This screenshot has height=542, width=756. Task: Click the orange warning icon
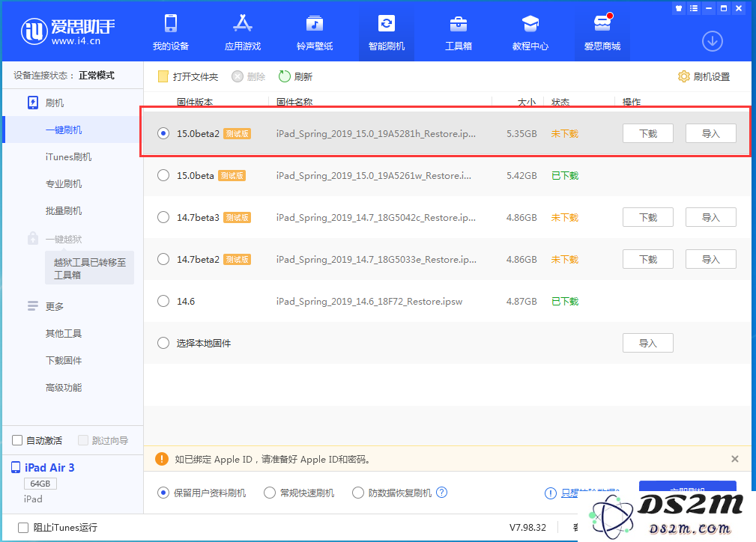[162, 459]
